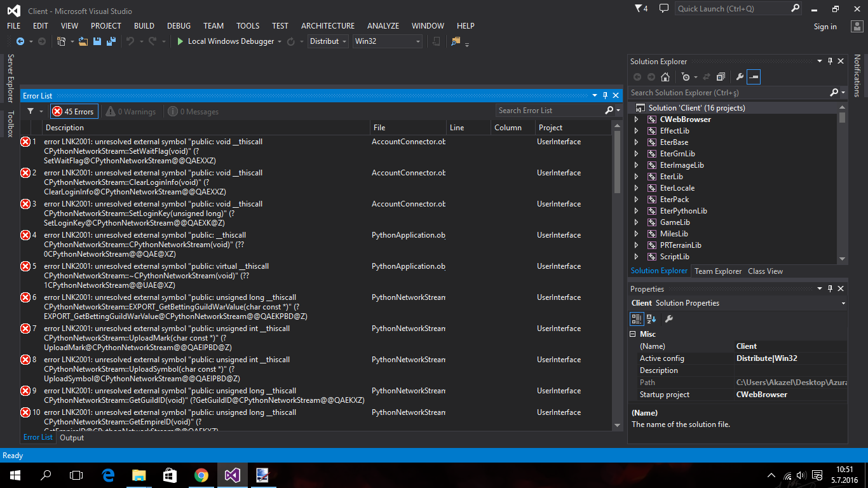Click the Save toolbar icon
868x488 pixels.
pos(97,41)
